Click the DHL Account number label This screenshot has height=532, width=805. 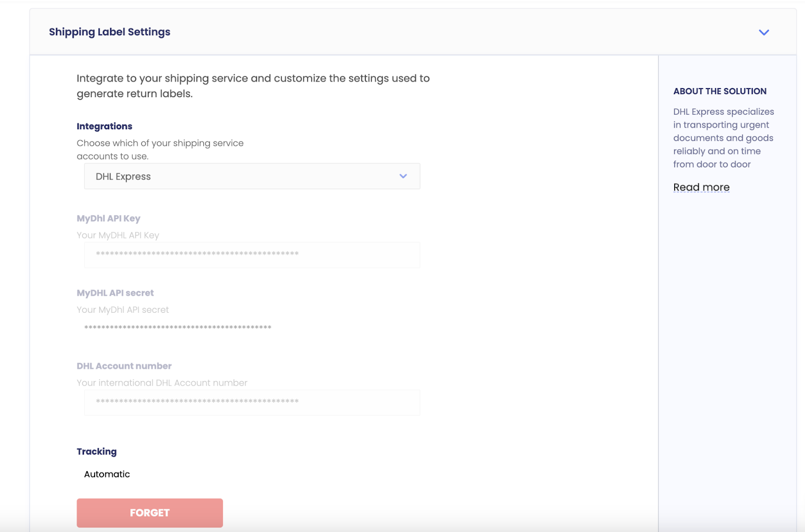(124, 366)
